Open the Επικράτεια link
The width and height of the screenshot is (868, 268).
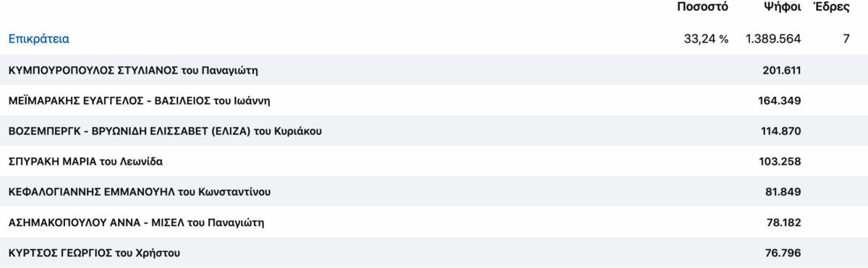point(38,39)
